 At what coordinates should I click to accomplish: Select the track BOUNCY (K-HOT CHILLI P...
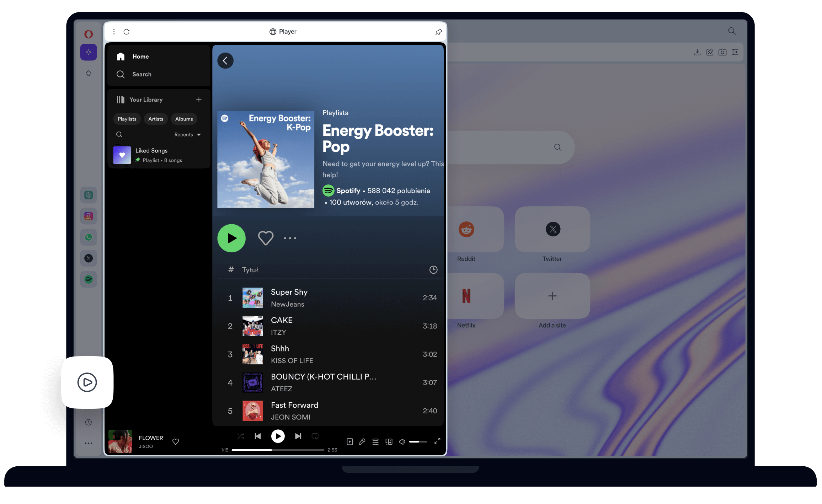[324, 377]
